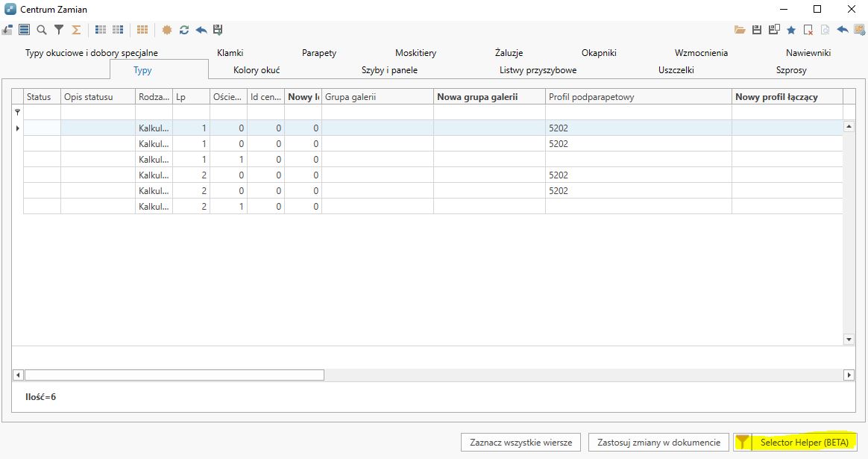The image size is (868, 459).
Task: Click the grid icon with blue left column
Action: coord(101,30)
